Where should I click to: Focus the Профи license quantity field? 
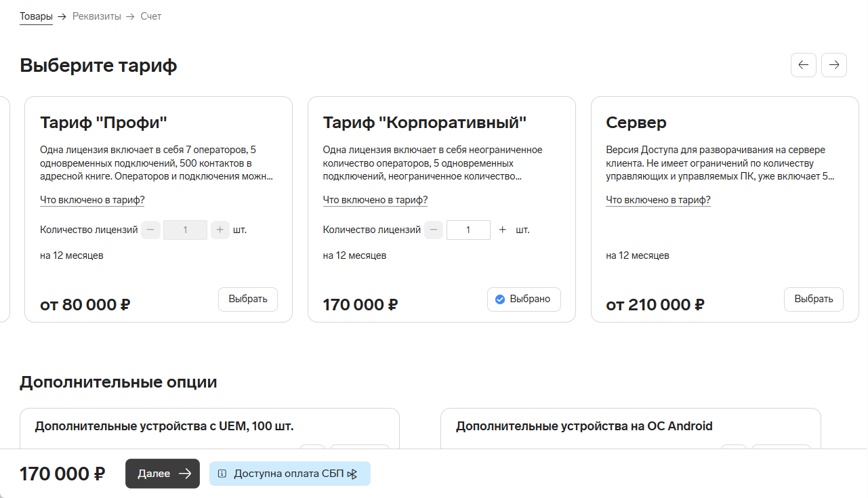pos(185,230)
